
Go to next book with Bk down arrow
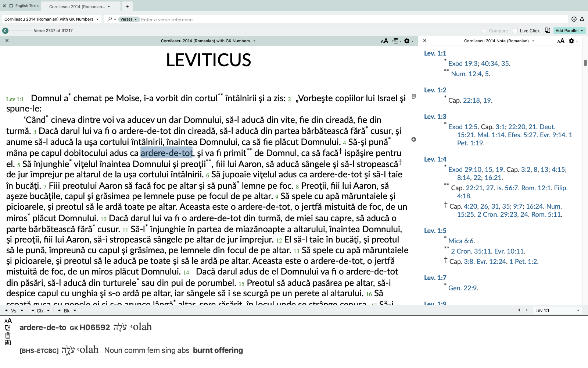[75, 311]
